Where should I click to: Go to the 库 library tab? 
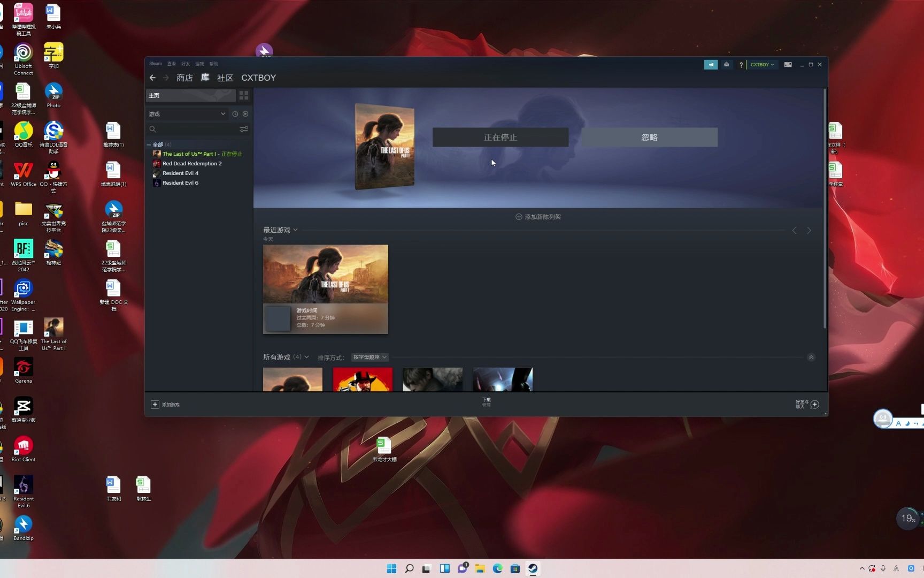tap(205, 78)
